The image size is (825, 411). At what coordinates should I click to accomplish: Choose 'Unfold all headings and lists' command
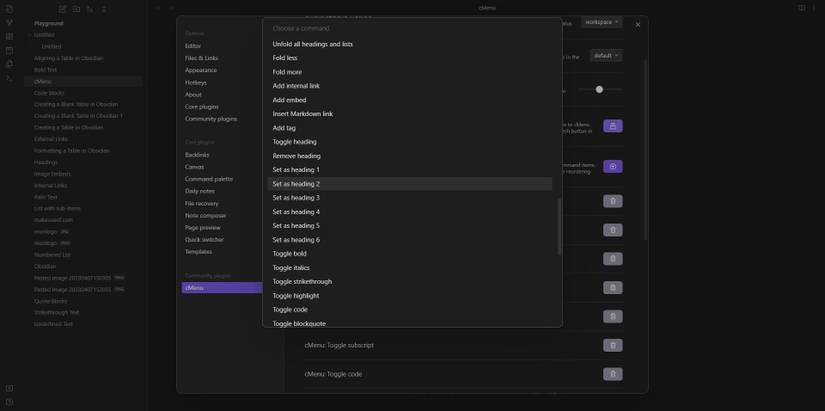tap(410, 44)
